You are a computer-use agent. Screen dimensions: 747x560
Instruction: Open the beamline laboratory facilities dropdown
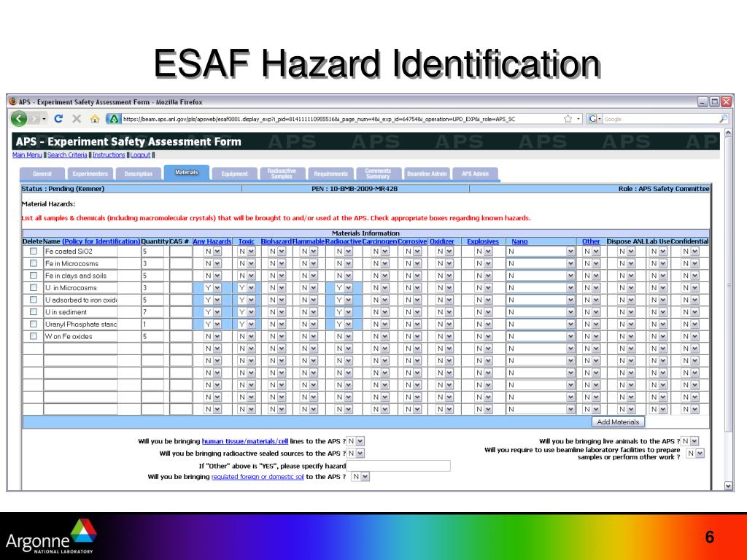(695, 454)
